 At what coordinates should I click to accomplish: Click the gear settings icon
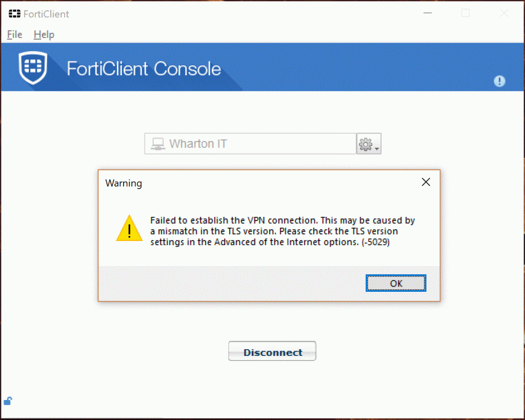365,145
